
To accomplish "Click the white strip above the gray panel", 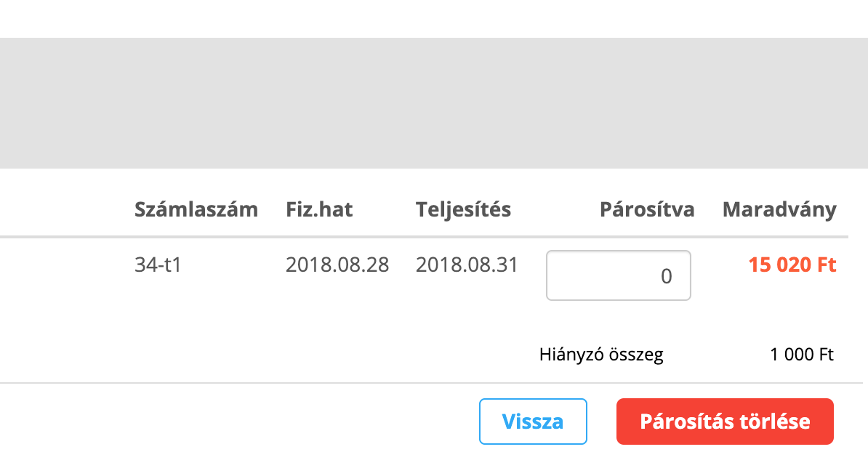I will coord(434,18).
